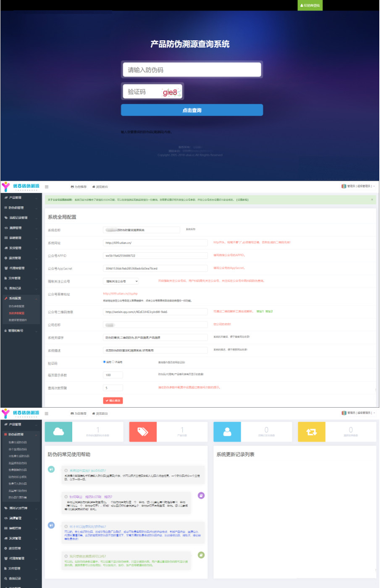Open the green 地址2 link

coord(269,311)
